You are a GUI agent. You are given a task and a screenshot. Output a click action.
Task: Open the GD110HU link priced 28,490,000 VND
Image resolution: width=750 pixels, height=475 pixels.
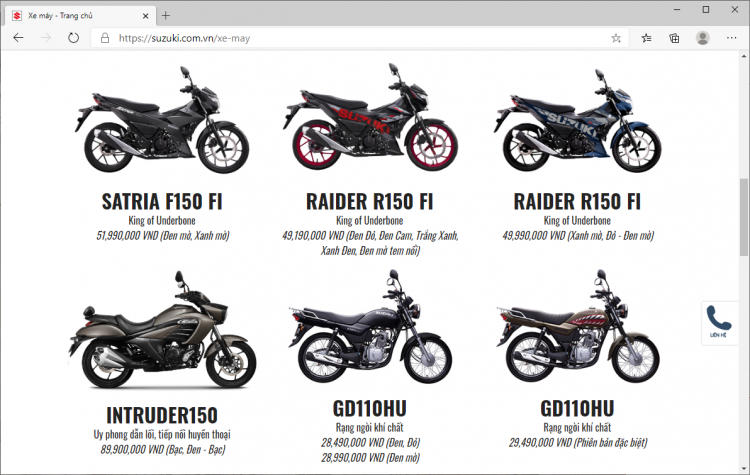(x=370, y=409)
